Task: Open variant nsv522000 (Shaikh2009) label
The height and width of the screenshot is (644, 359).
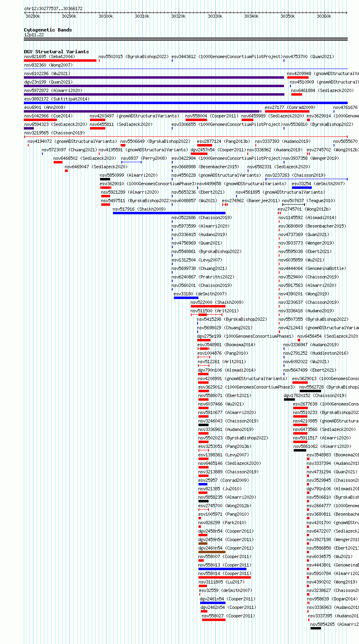Action: click(x=217, y=303)
